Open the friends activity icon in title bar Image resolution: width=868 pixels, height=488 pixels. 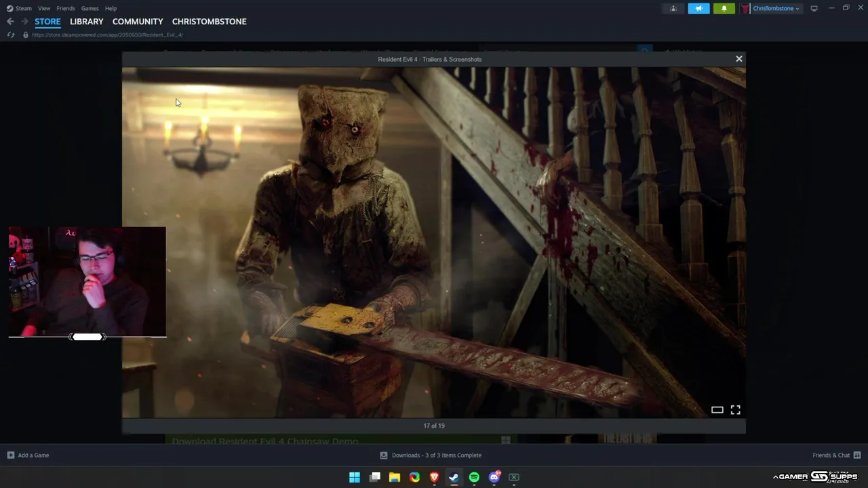click(673, 8)
